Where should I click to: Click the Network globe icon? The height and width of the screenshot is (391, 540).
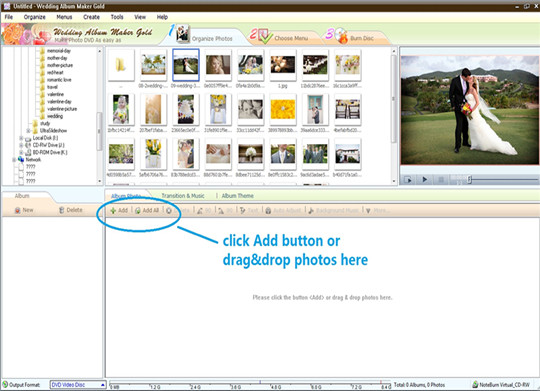click(21, 160)
